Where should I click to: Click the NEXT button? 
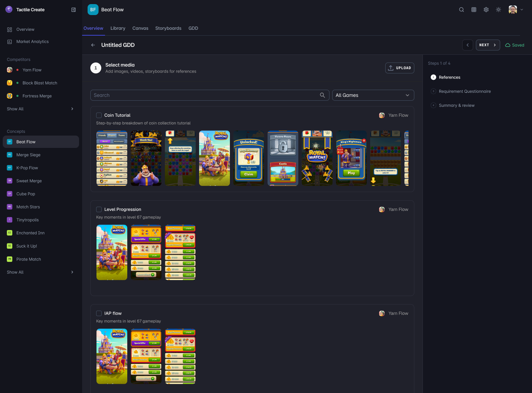tap(488, 45)
